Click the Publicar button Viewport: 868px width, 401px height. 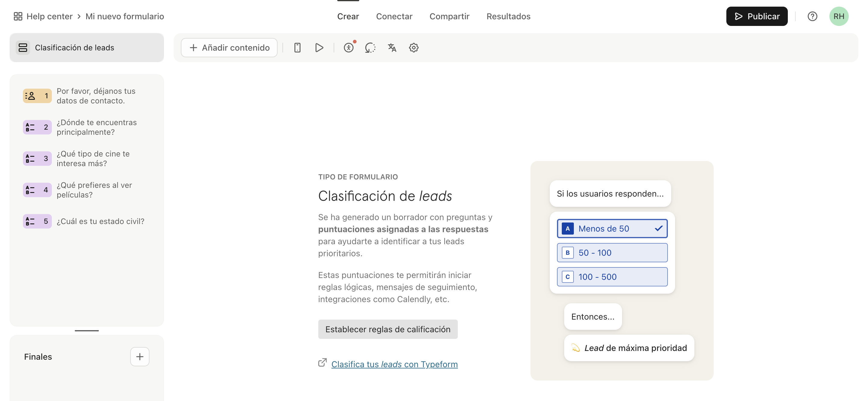coord(757,16)
